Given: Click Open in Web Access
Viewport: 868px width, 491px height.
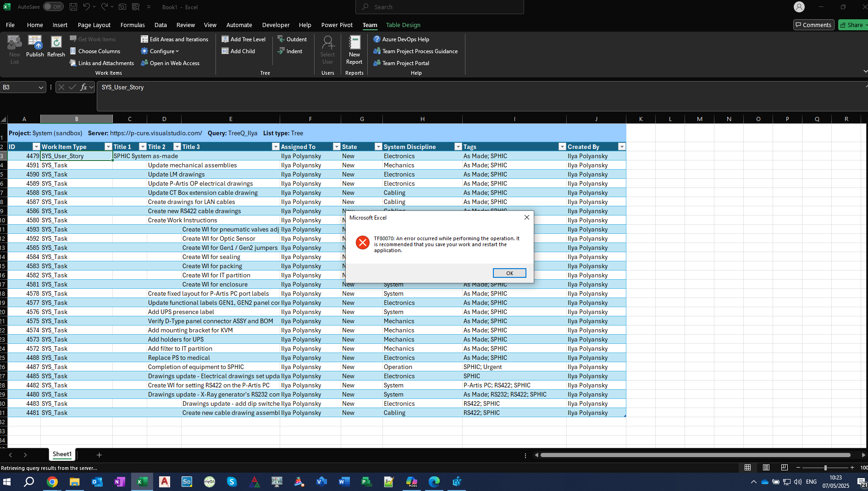Looking at the screenshot, I should tap(170, 63).
